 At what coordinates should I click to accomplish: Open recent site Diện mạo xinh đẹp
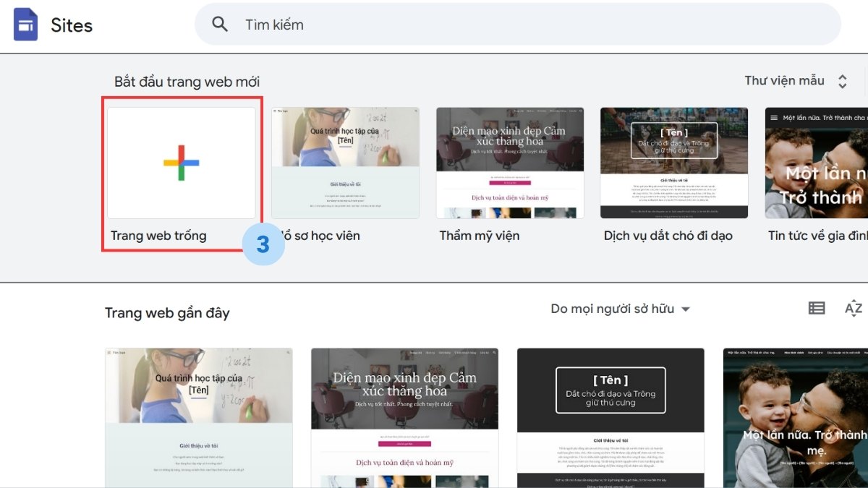pos(405,418)
